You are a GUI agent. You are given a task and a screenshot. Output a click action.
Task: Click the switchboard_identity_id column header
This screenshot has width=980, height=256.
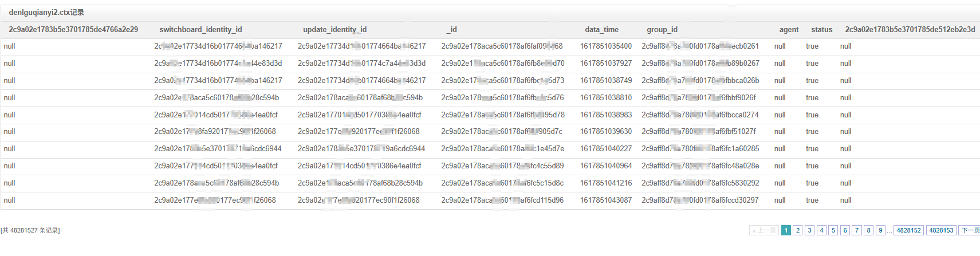pos(200,30)
